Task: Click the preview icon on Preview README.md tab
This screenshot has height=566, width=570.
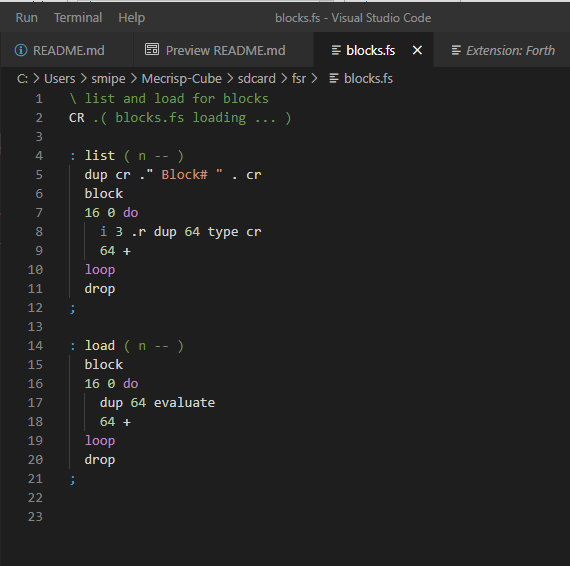Action: pyautogui.click(x=152, y=49)
